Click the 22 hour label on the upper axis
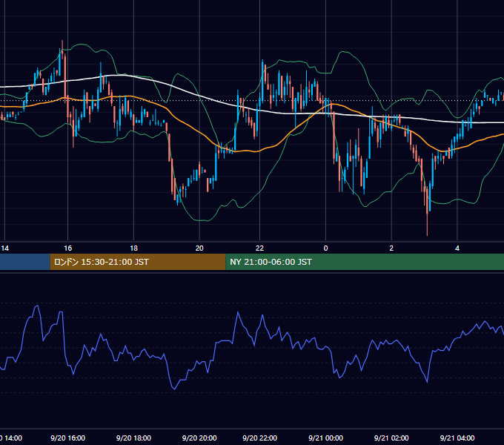This screenshot has width=504, height=445. click(259, 248)
